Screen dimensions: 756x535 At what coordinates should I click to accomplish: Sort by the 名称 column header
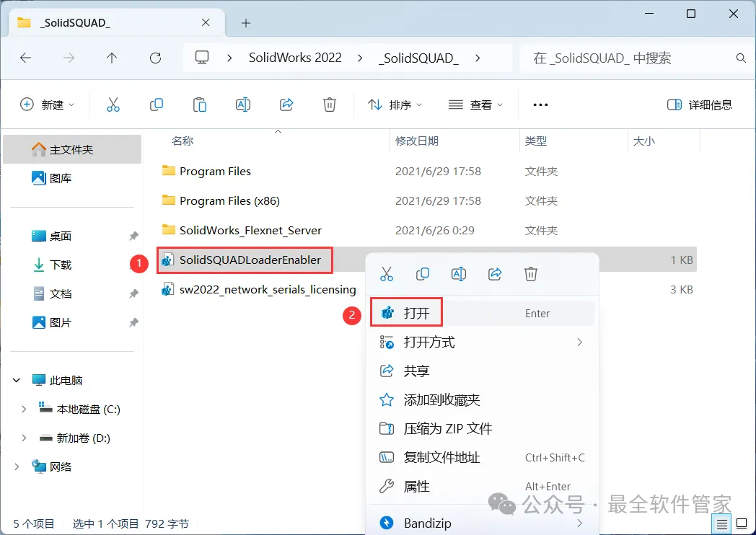pyautogui.click(x=183, y=141)
